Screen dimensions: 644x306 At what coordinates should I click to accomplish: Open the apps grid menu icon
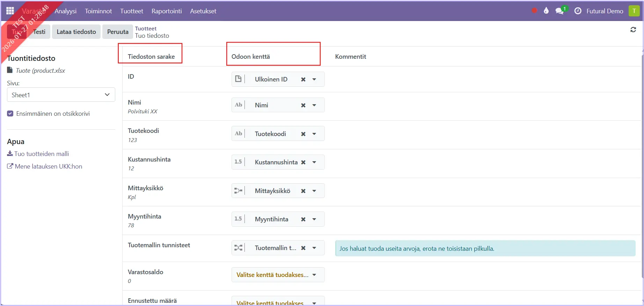[10, 11]
